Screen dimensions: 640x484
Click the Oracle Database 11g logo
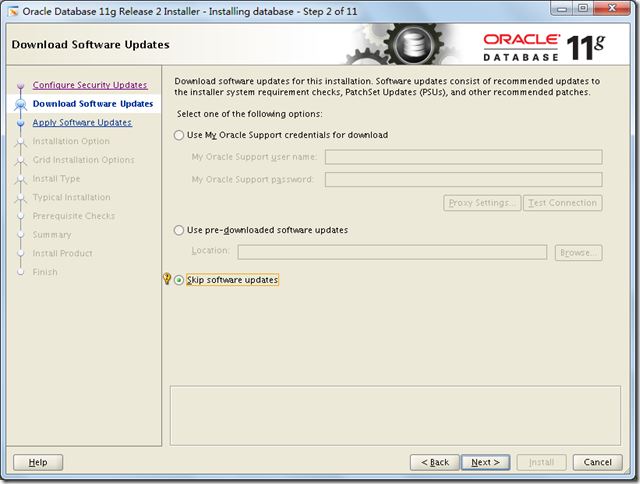point(544,48)
